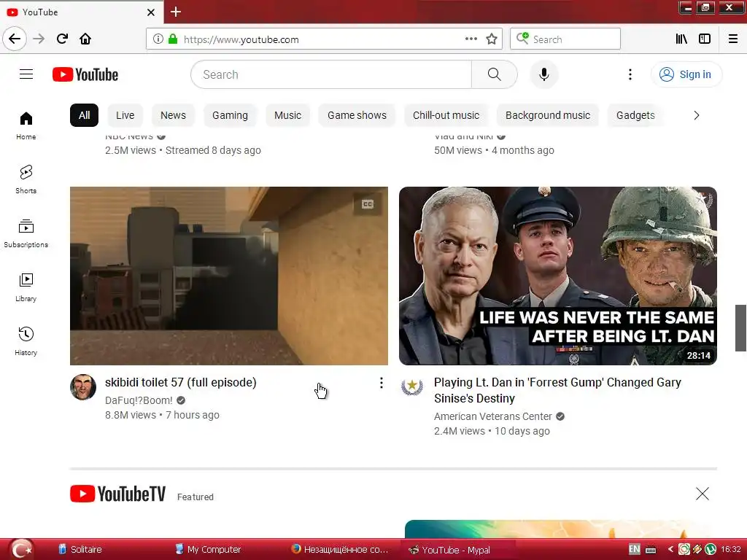This screenshot has width=747, height=560.
Task: Switch to My Computer in taskbar
Action: coord(208,550)
